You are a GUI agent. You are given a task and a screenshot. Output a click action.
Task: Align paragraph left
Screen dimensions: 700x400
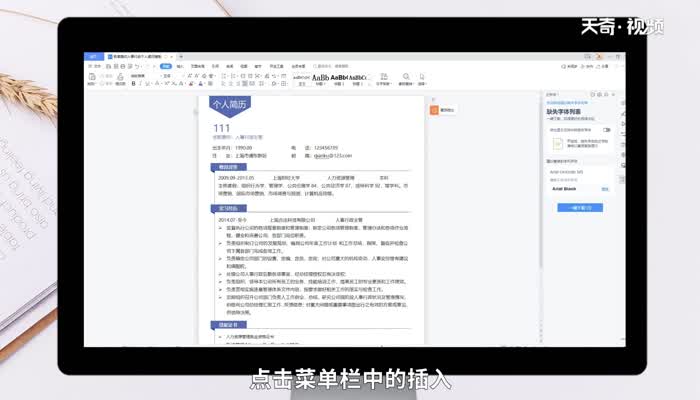click(223, 83)
